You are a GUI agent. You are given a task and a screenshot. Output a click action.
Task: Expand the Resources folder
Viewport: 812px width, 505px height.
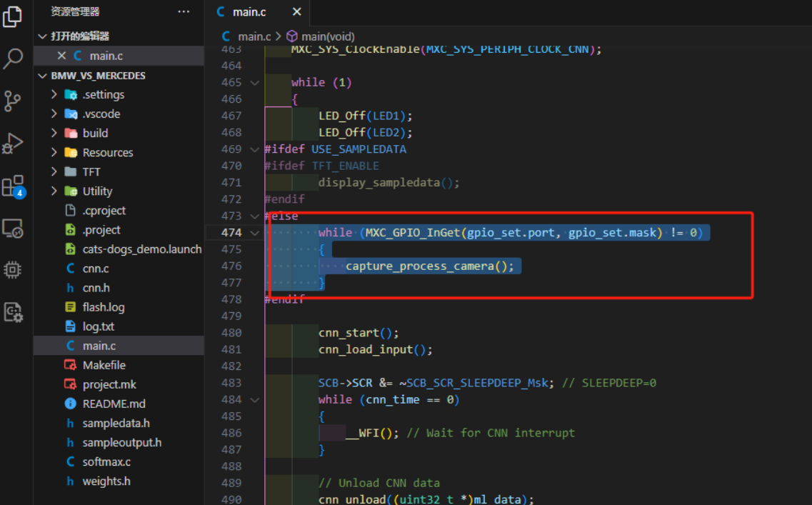(54, 152)
